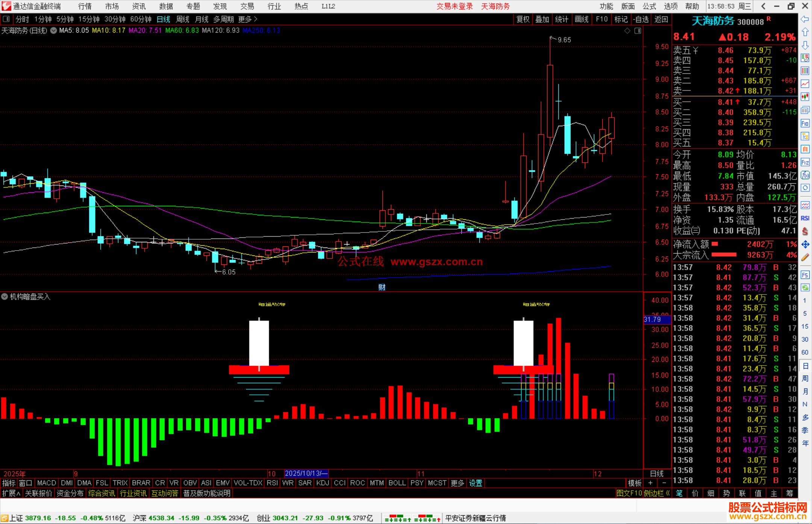Viewport: 812px width, 524px height.
Task: Select the MACD indicator tab
Action: tap(46, 483)
